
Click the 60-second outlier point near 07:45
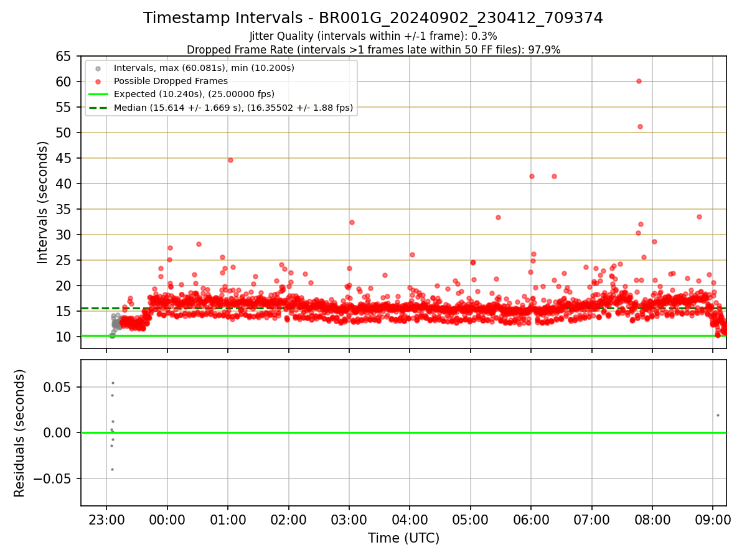tap(639, 81)
